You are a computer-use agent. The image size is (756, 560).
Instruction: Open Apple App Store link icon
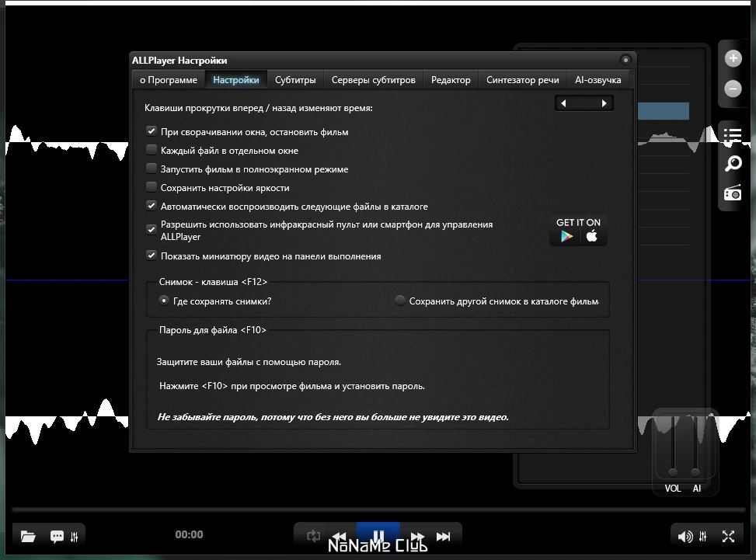[x=592, y=235]
